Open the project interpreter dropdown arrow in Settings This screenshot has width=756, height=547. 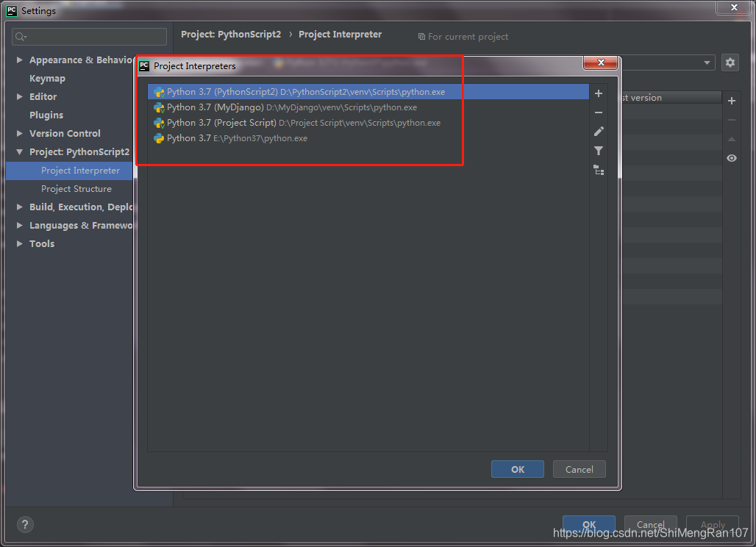pos(706,62)
